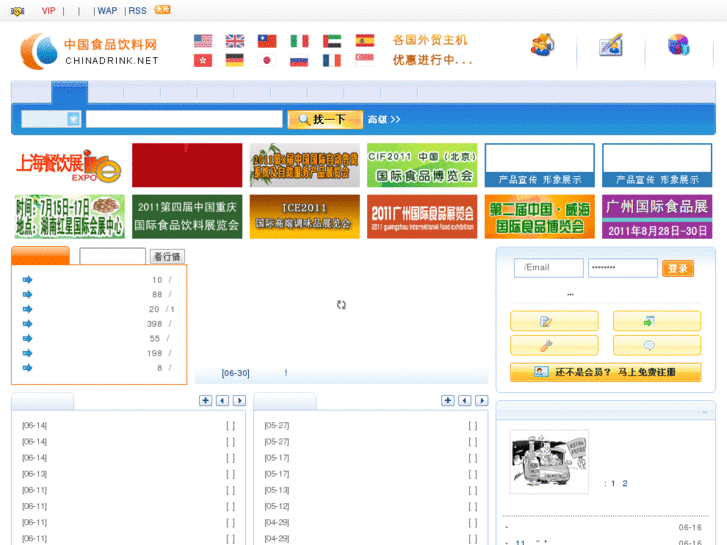Click the pencil note button in login panel
Viewport: 727px width, 545px height.
click(x=555, y=321)
